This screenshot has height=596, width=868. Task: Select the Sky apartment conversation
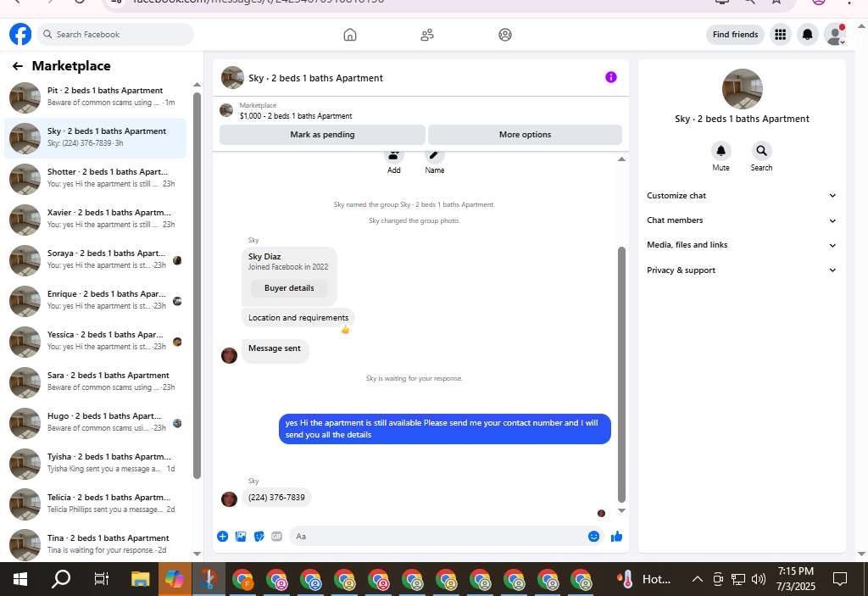pyautogui.click(x=95, y=137)
